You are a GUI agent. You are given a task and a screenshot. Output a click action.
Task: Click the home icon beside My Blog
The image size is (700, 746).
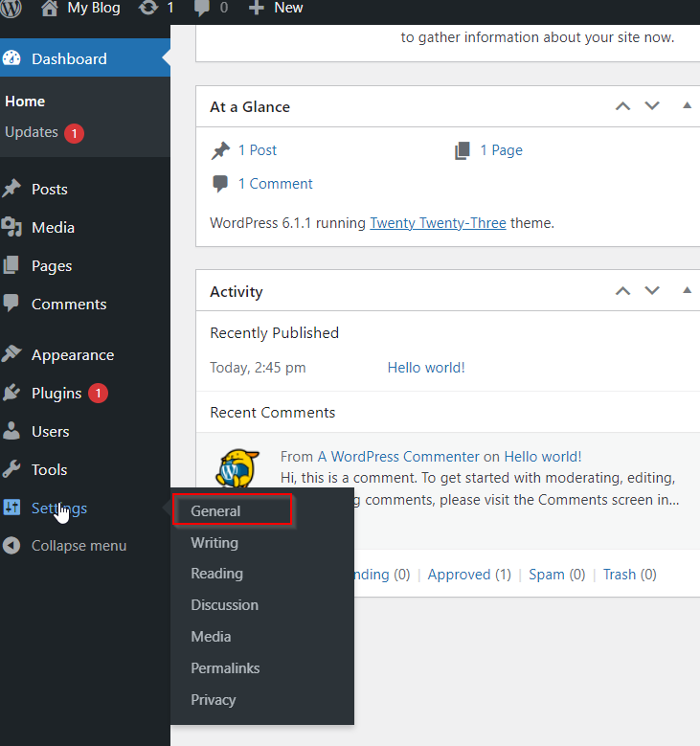click(50, 8)
